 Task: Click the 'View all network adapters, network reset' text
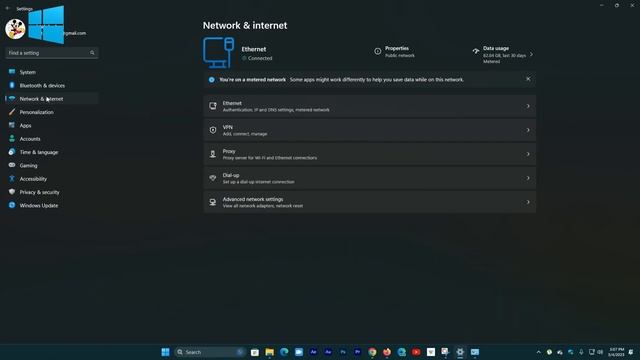[x=263, y=206]
